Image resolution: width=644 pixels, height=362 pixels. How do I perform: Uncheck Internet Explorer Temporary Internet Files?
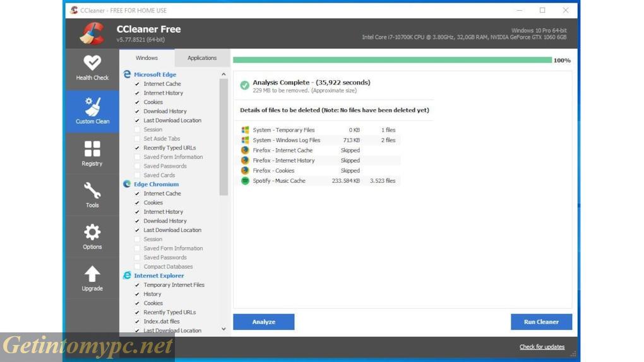(x=137, y=285)
